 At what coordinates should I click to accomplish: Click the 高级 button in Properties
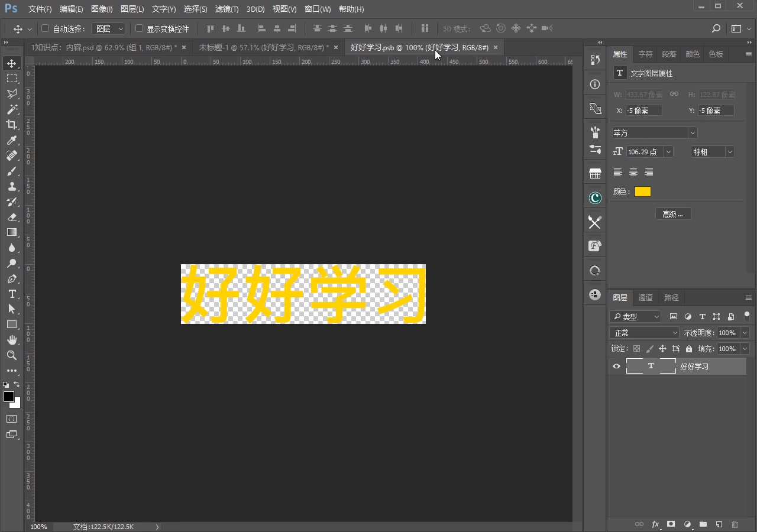[673, 213]
